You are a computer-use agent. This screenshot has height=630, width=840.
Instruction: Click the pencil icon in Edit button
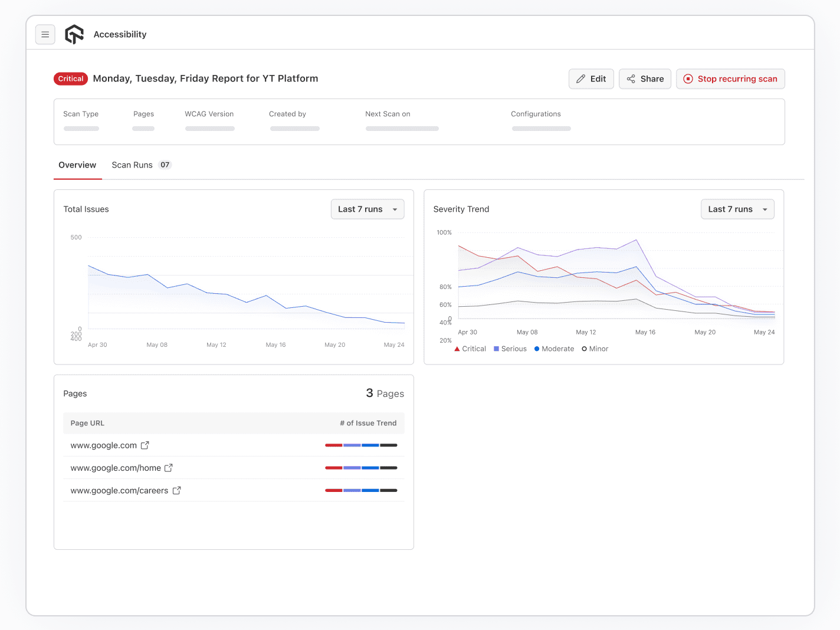pos(581,79)
